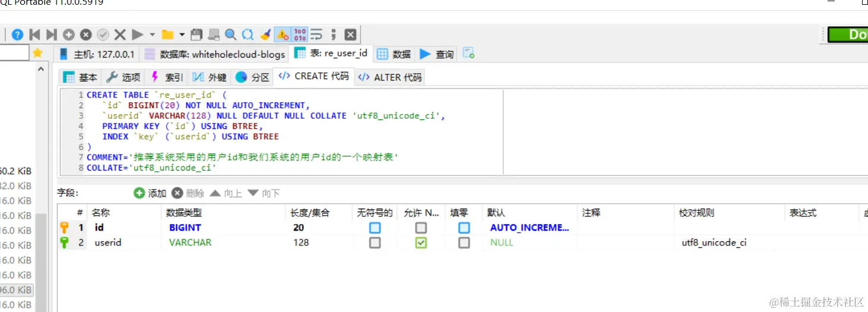This screenshot has width=868, height=312.
Task: Click the 校对规则 column header
Action: [729, 213]
